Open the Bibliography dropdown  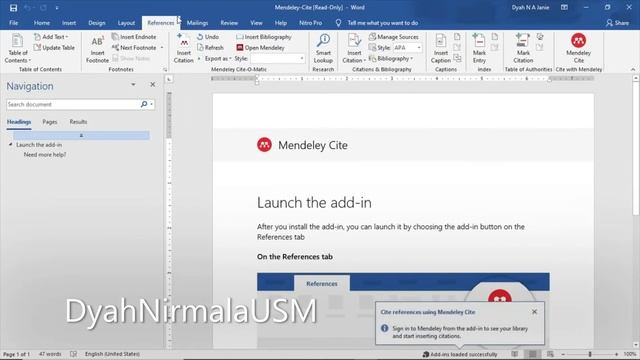click(x=391, y=59)
